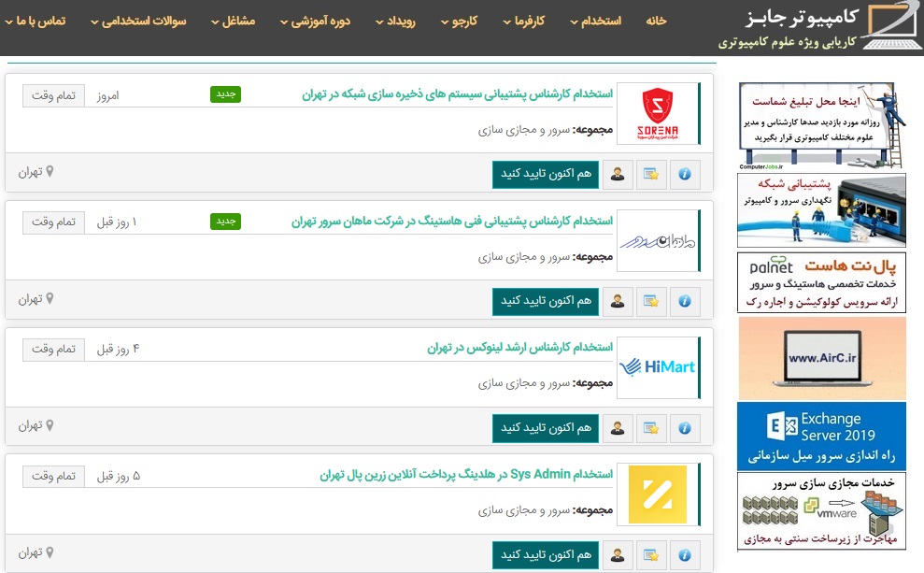The width and height of the screenshot is (924, 573).
Task: Click تمام وقت tag on Zarinpal job
Action: tap(53, 477)
